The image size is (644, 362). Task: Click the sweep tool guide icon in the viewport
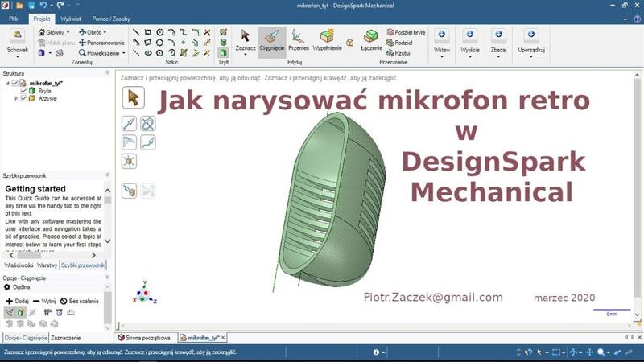coord(148,142)
